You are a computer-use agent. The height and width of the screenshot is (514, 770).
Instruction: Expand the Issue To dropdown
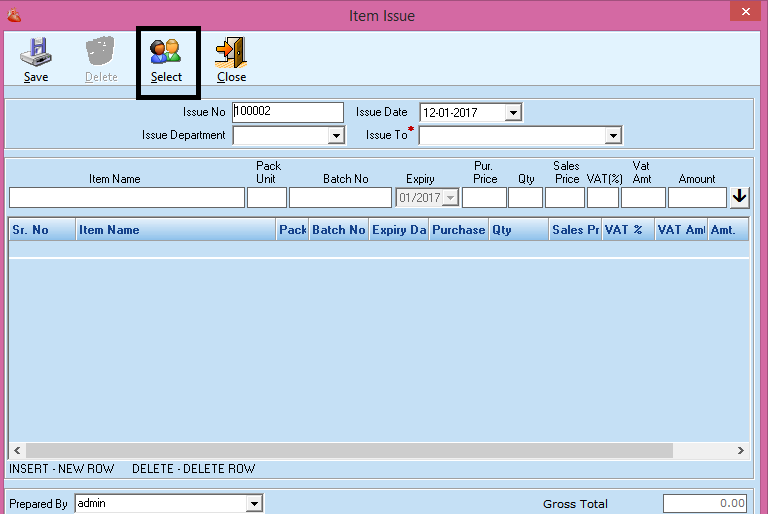613,135
